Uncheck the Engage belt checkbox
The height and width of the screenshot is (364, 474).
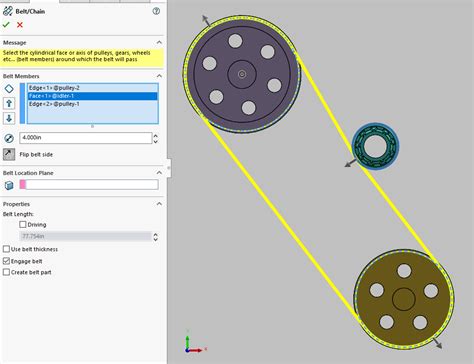[x=6, y=261]
